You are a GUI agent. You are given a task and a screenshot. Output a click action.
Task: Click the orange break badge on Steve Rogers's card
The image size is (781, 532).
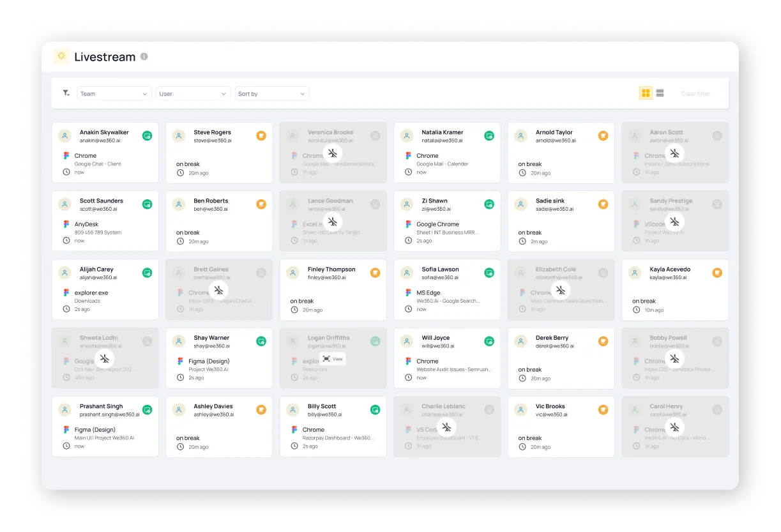click(261, 135)
